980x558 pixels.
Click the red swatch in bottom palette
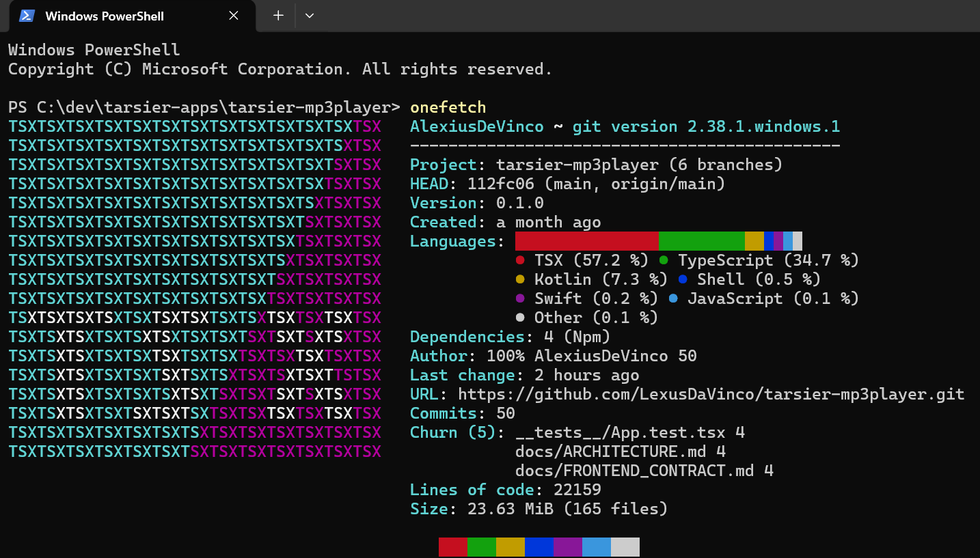(453, 547)
